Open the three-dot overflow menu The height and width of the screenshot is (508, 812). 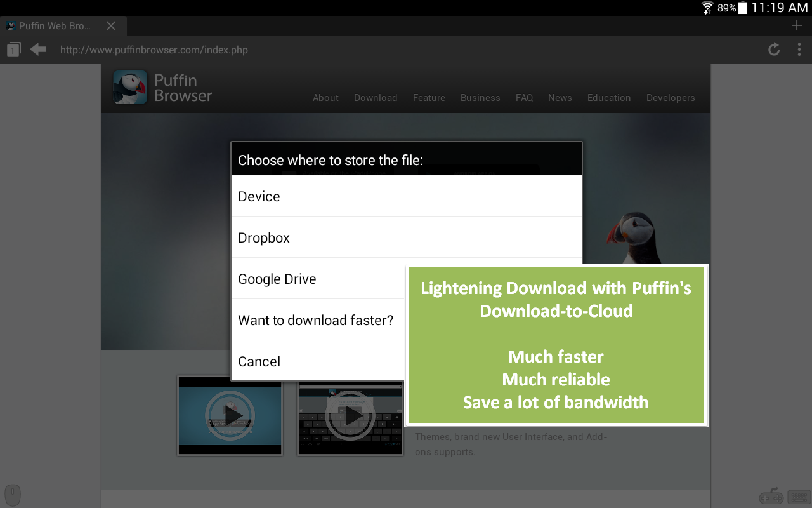tap(799, 49)
